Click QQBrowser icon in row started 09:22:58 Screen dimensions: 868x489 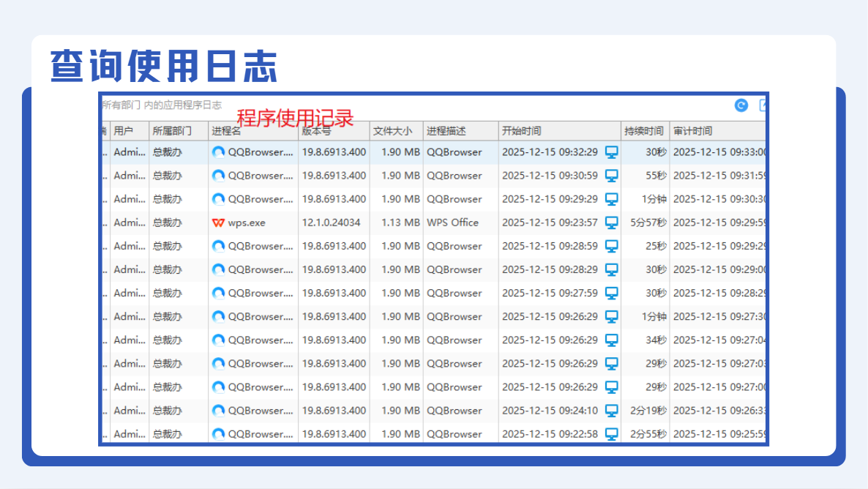point(218,434)
